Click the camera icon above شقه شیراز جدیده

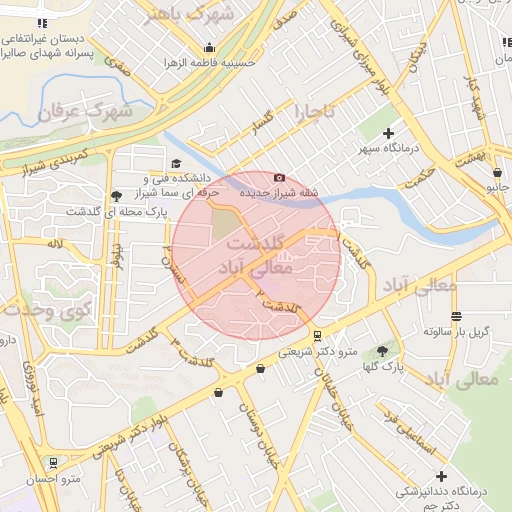pos(279,178)
